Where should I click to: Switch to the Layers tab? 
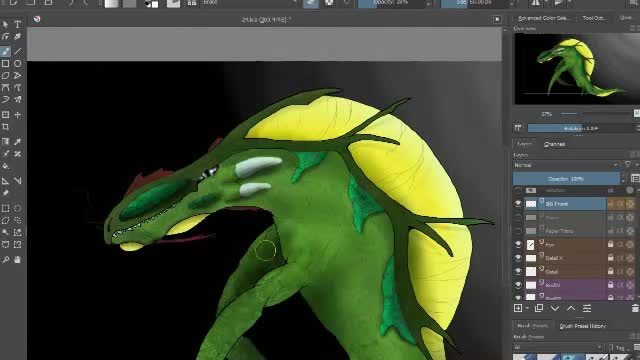[x=524, y=144]
